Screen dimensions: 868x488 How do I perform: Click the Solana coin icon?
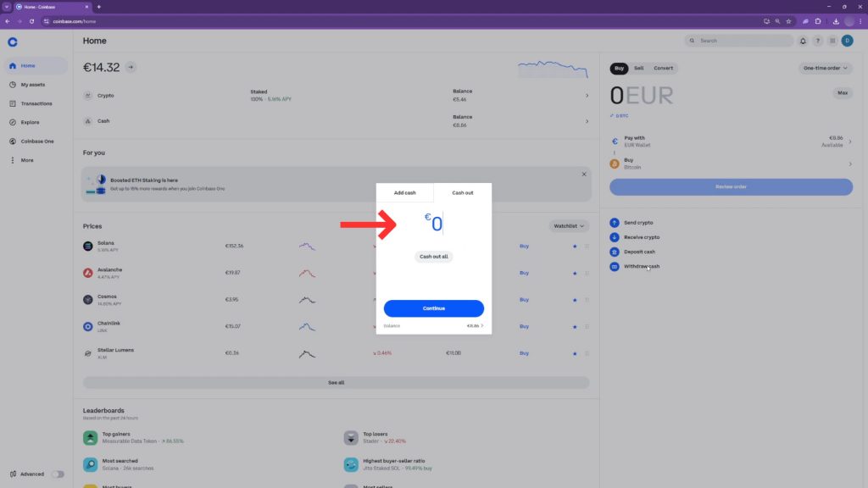[88, 247]
